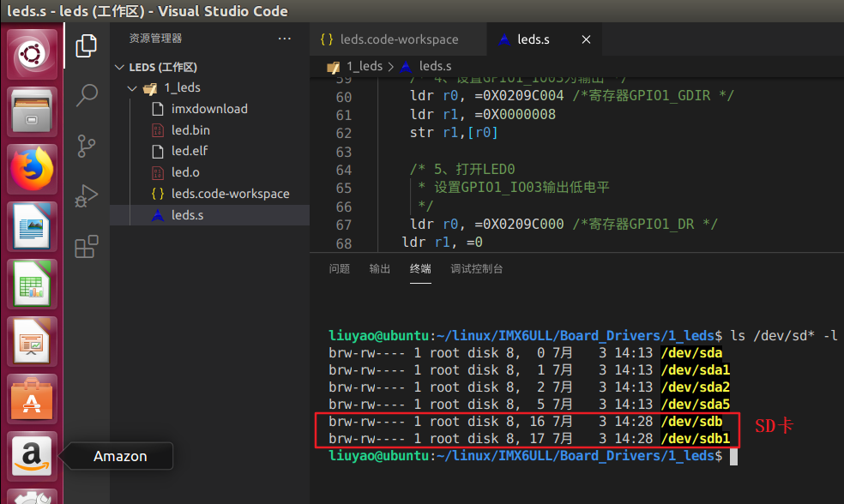Open imxdownload file in explorer
Image resolution: width=844 pixels, height=504 pixels.
(x=209, y=109)
